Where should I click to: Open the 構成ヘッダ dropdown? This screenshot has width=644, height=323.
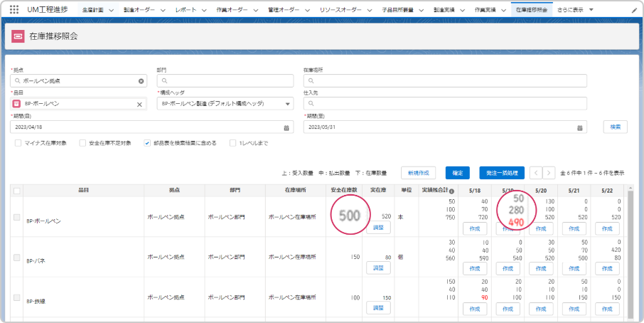pyautogui.click(x=225, y=104)
